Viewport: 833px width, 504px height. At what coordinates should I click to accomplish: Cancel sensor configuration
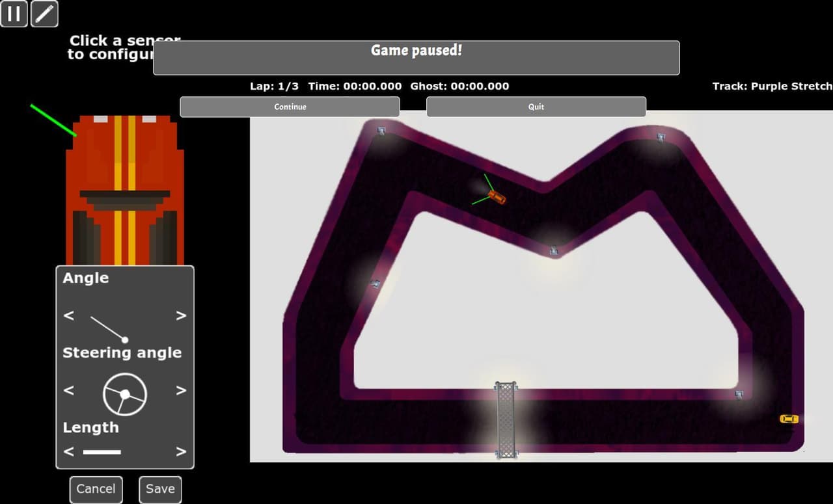pos(96,489)
